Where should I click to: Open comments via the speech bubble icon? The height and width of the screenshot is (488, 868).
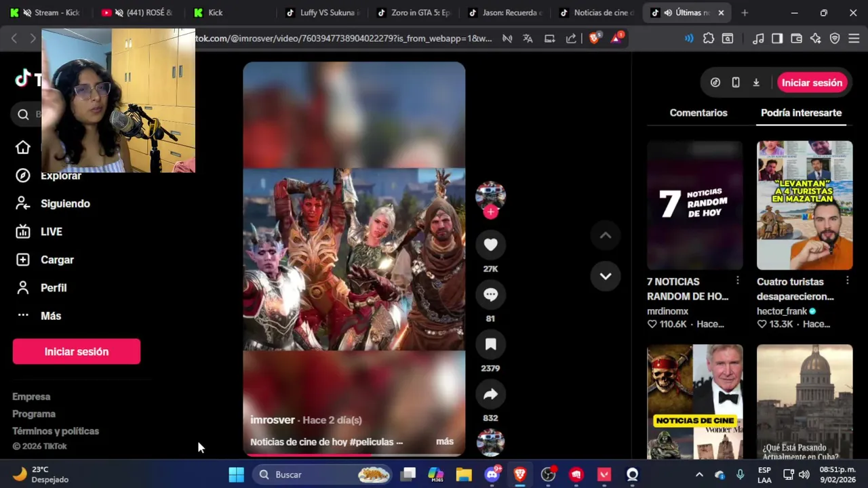[x=490, y=295]
